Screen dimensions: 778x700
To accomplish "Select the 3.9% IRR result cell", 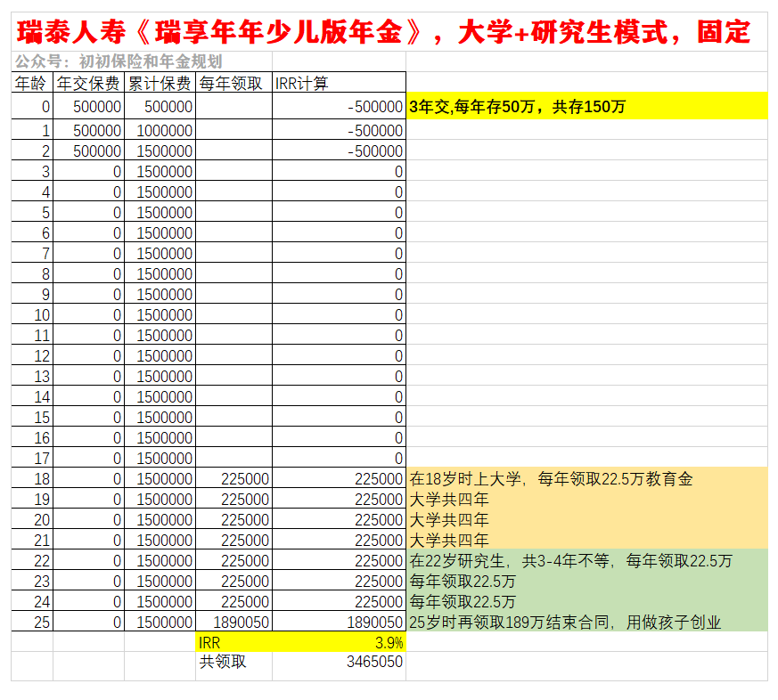I will pos(339,641).
